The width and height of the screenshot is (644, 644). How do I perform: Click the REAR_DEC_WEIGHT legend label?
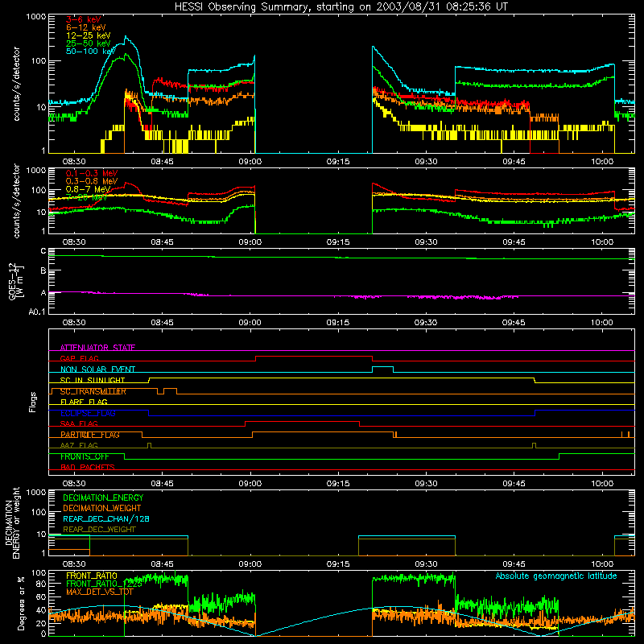(99, 530)
